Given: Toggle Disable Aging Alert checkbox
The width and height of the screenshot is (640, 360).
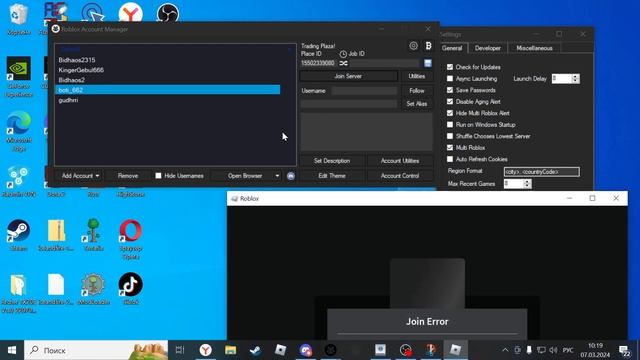Looking at the screenshot, I should pos(450,102).
